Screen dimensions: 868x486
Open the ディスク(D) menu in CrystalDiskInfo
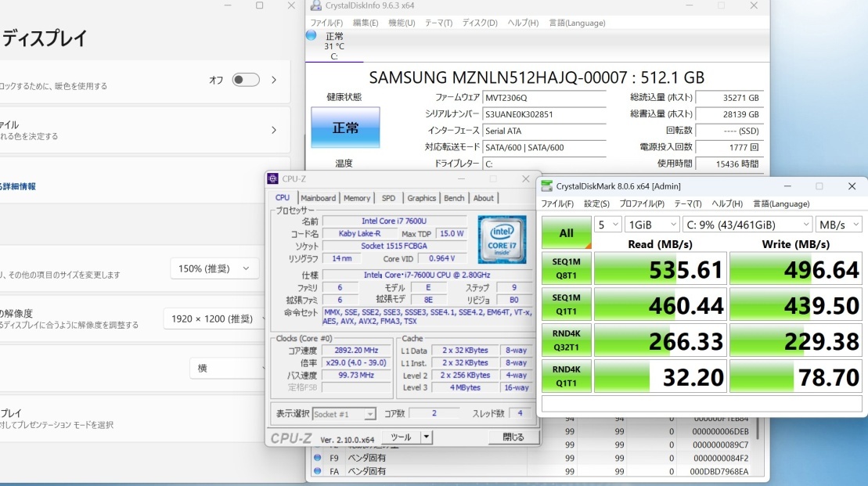point(479,23)
